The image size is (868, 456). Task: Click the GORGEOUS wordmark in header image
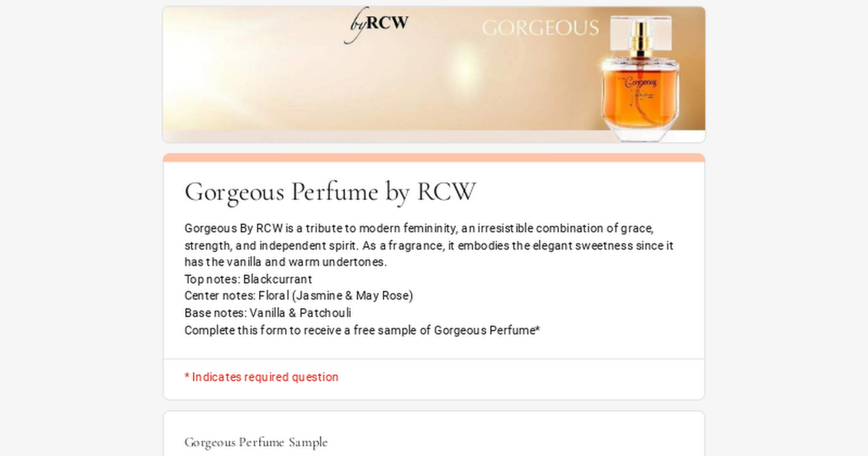(540, 28)
